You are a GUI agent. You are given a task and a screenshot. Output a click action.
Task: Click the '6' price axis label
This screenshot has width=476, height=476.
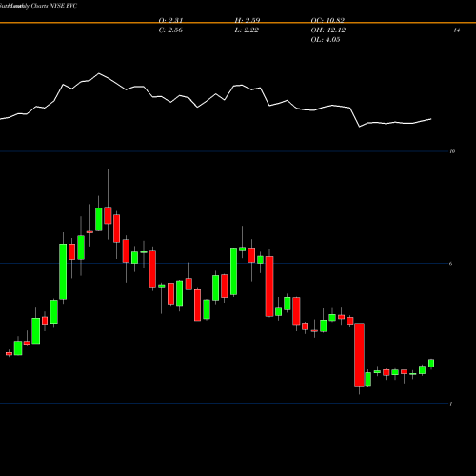click(450, 264)
